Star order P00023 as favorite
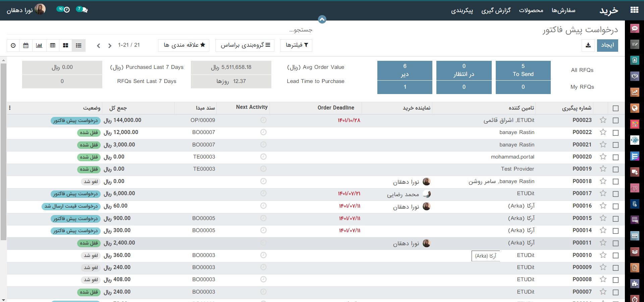Screen dimensions: 644x302 [603, 120]
